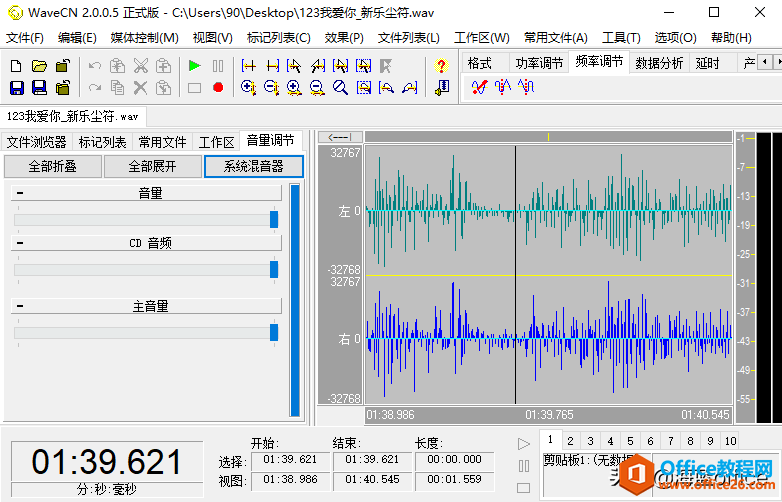Save the file with the blue floppy disk icon
Screen dimensions: 782x502
tap(16, 88)
